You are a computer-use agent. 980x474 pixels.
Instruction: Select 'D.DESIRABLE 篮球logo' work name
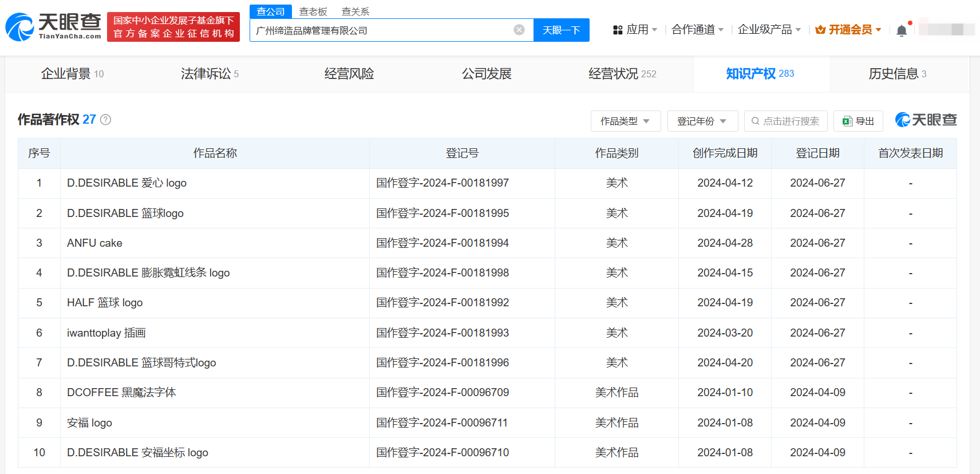(125, 214)
